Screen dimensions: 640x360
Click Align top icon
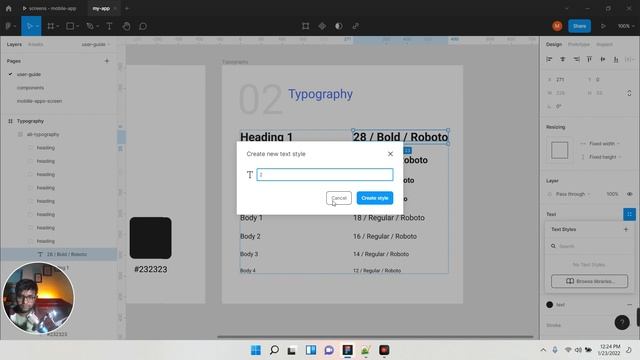pyautogui.click(x=589, y=60)
